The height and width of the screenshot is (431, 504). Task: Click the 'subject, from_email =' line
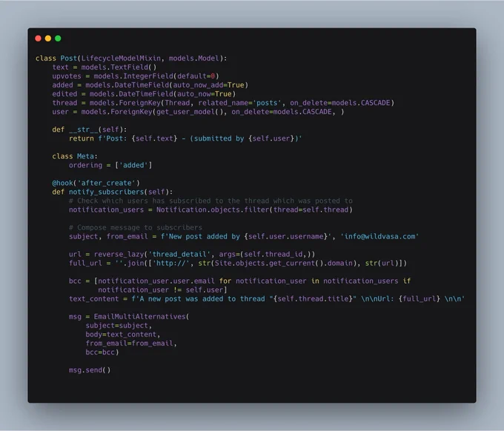[244, 236]
